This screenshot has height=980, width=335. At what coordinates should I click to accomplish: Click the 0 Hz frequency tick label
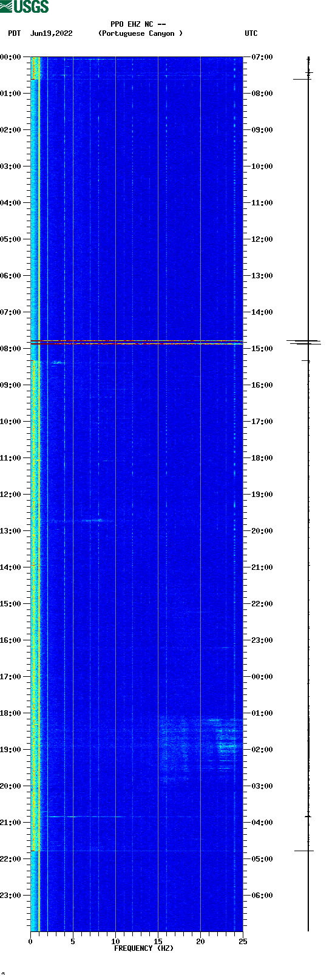(x=30, y=942)
